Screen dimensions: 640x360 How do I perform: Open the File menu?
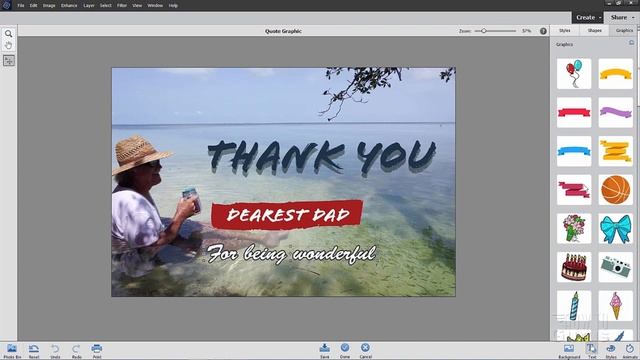pos(21,6)
